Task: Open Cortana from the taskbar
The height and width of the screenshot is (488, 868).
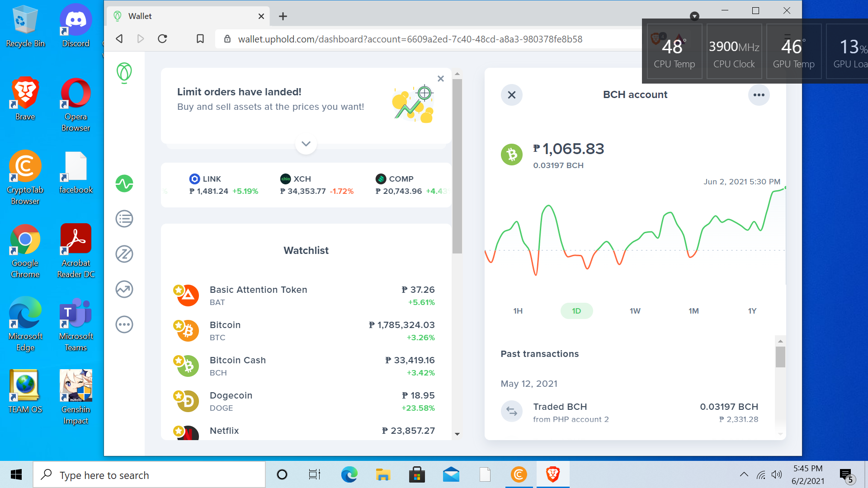Action: pos(282,474)
